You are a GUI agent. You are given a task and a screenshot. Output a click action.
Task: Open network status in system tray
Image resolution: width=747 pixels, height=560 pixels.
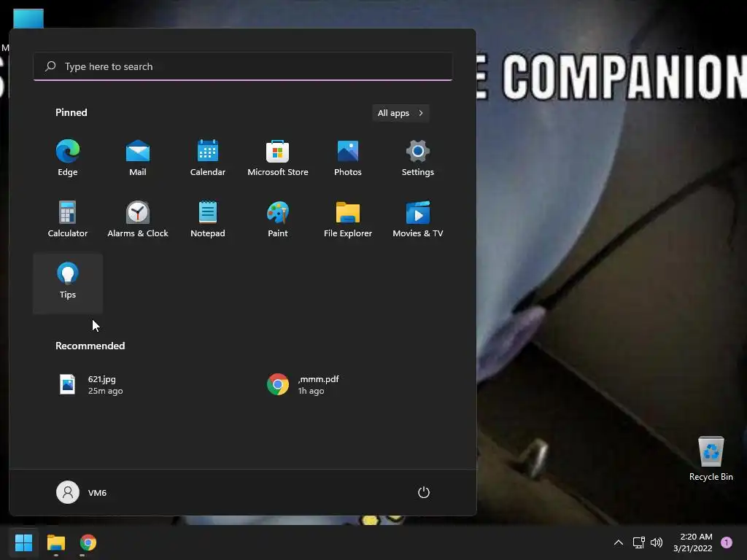[x=638, y=542]
